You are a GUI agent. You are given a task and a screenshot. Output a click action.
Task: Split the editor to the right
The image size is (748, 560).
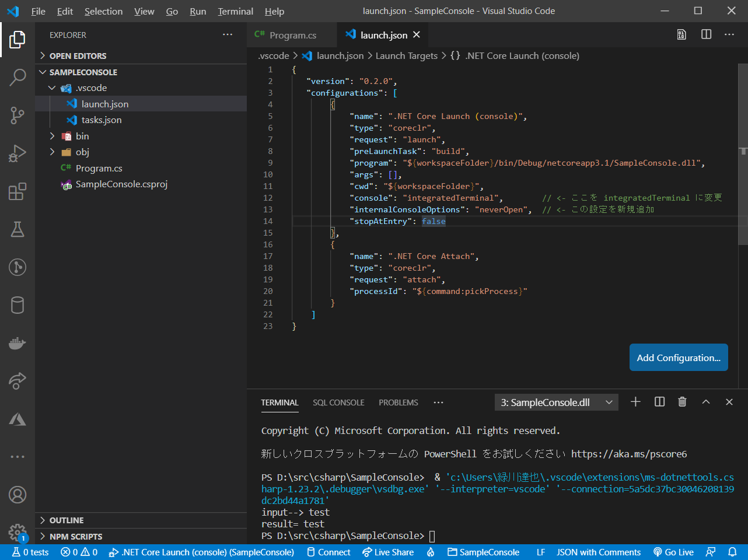(706, 34)
